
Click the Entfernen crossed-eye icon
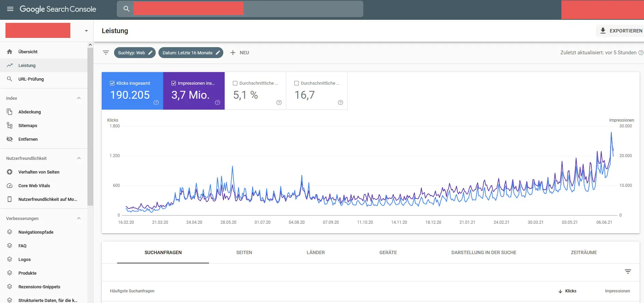(x=10, y=139)
